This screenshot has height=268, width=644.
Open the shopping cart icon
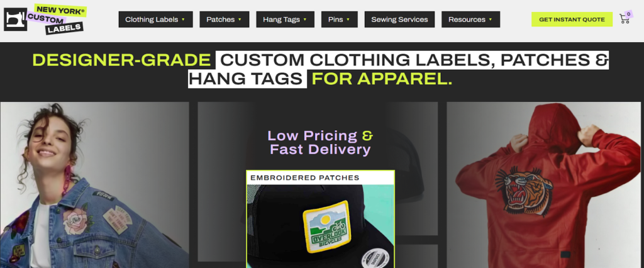(x=624, y=19)
